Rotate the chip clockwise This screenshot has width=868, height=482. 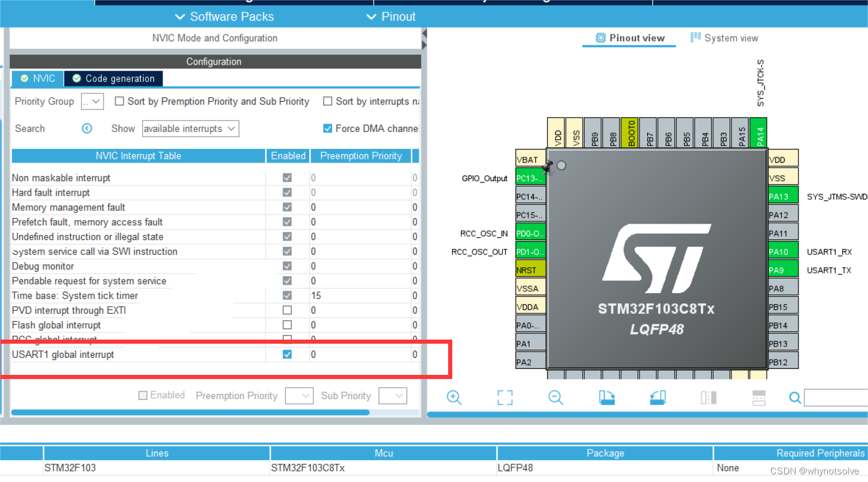[607, 398]
